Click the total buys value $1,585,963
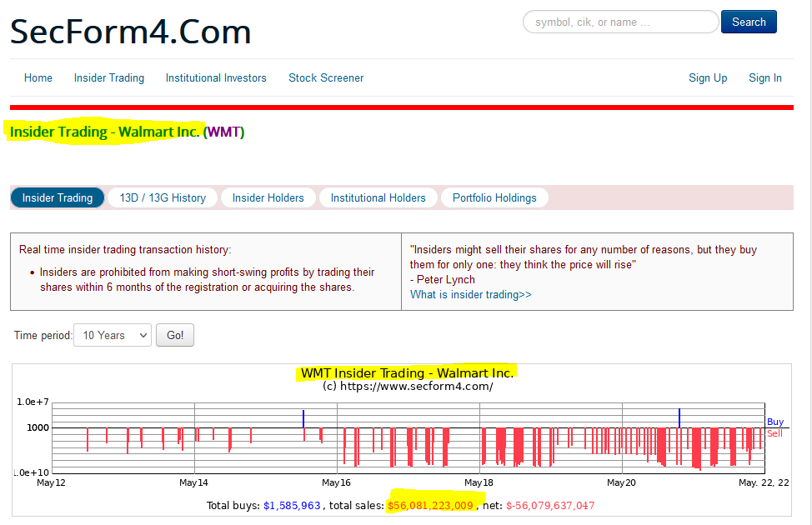812x525 pixels. click(x=292, y=505)
